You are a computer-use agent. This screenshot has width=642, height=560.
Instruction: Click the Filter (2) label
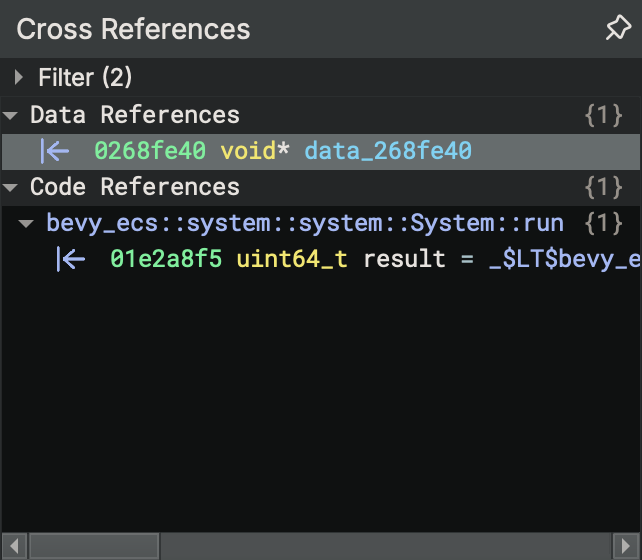pyautogui.click(x=85, y=77)
